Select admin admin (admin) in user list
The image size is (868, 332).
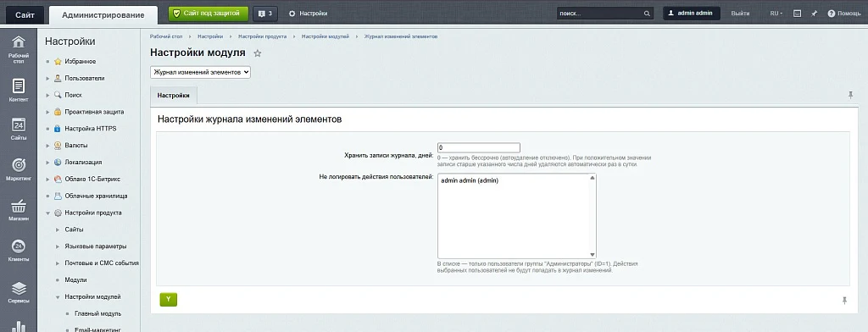pyautogui.click(x=470, y=180)
